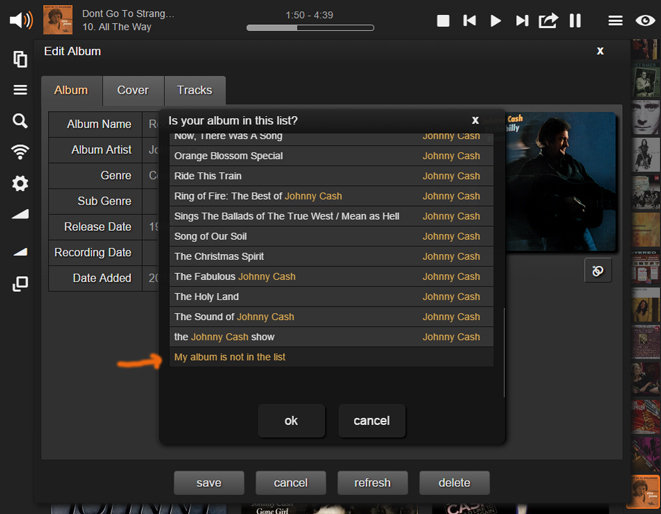661x514 pixels.
Task: Save the album edits
Action: coord(209,483)
